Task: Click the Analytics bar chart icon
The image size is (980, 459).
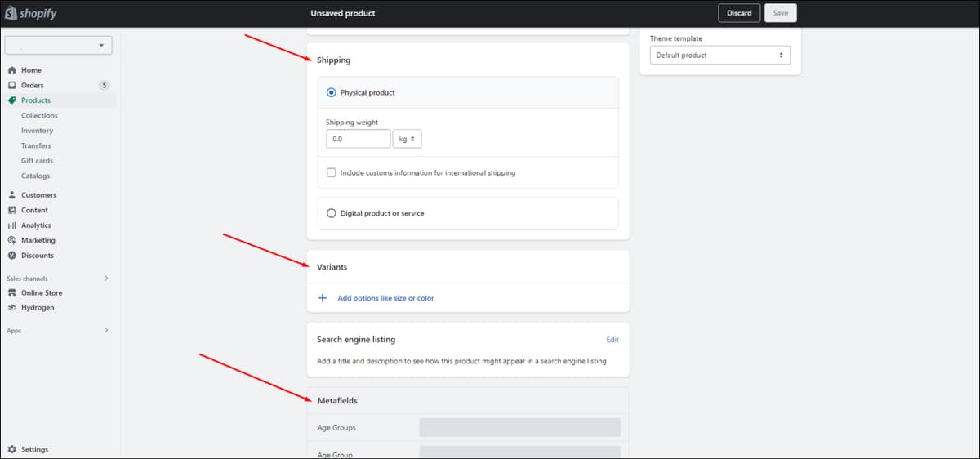Action: [x=12, y=225]
